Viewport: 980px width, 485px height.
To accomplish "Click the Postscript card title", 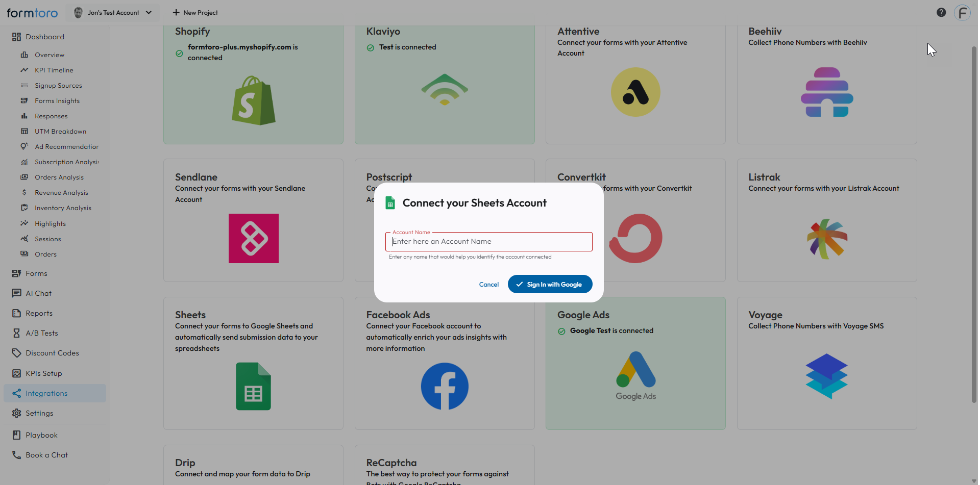I will [x=389, y=177].
